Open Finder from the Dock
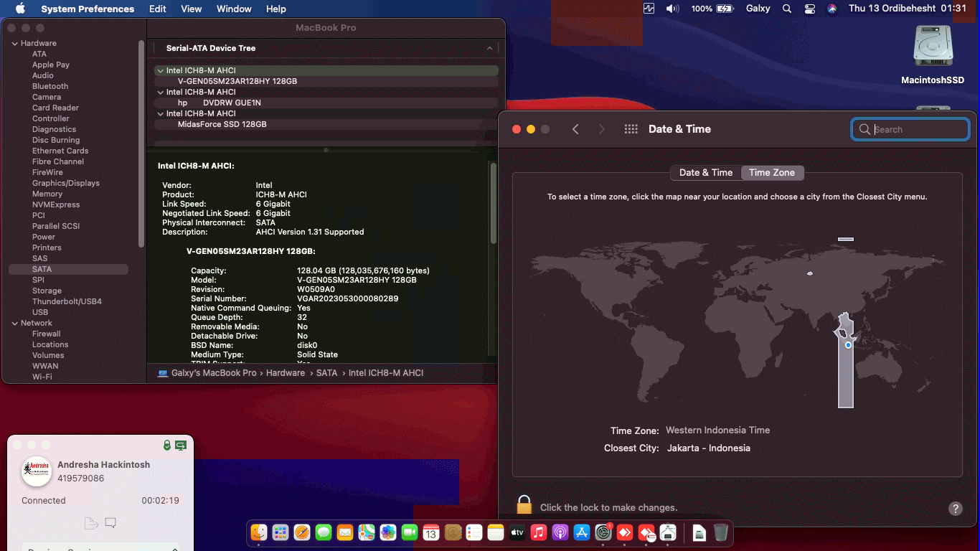The width and height of the screenshot is (980, 551). (x=259, y=532)
